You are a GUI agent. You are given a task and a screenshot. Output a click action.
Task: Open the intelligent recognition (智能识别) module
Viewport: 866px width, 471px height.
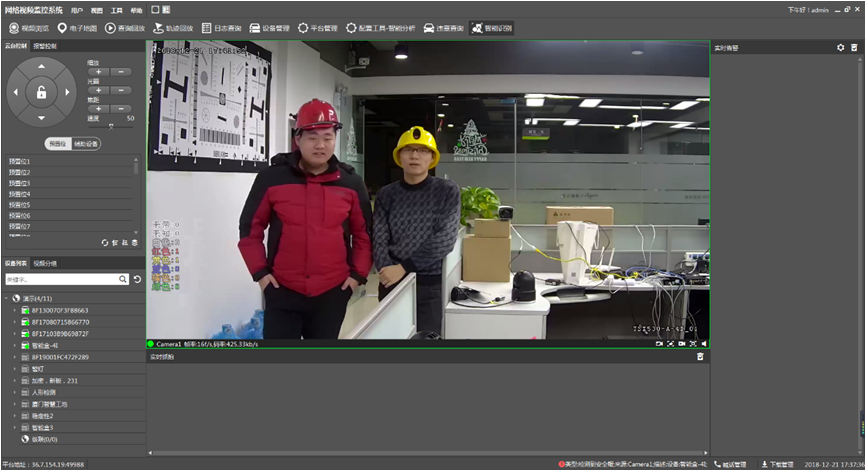492,28
